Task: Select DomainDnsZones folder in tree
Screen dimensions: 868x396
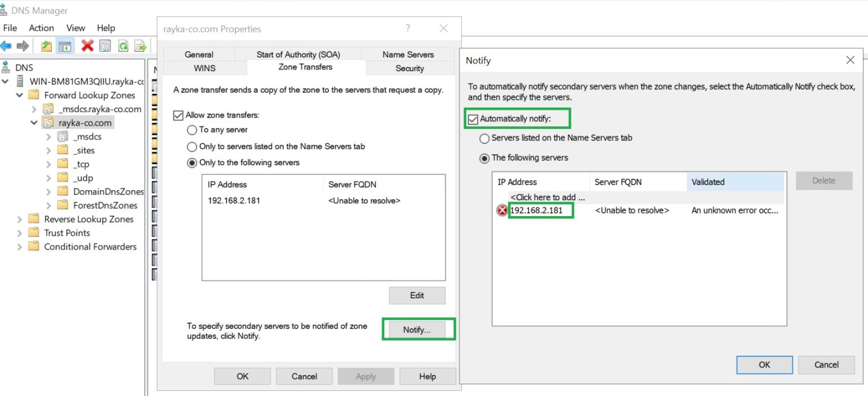Action: (x=108, y=192)
